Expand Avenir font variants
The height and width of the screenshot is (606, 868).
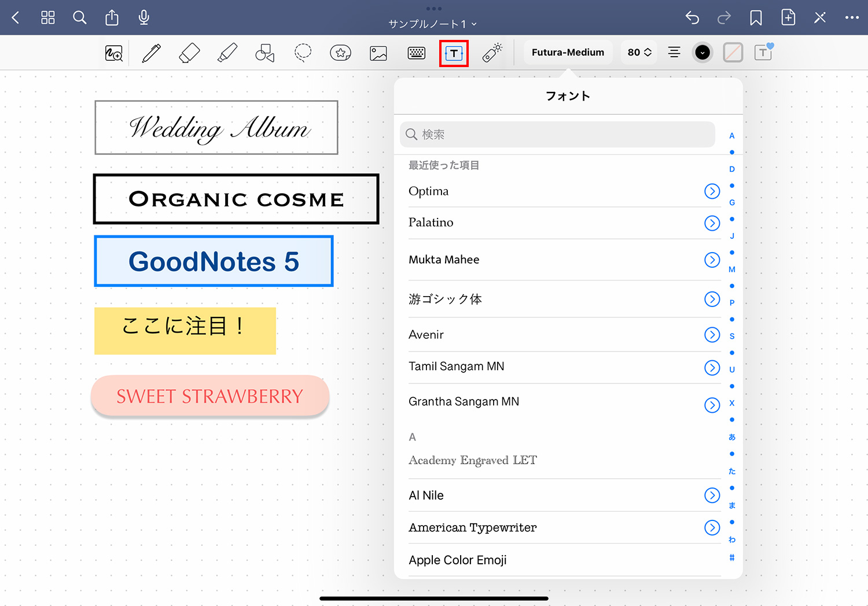click(x=712, y=335)
